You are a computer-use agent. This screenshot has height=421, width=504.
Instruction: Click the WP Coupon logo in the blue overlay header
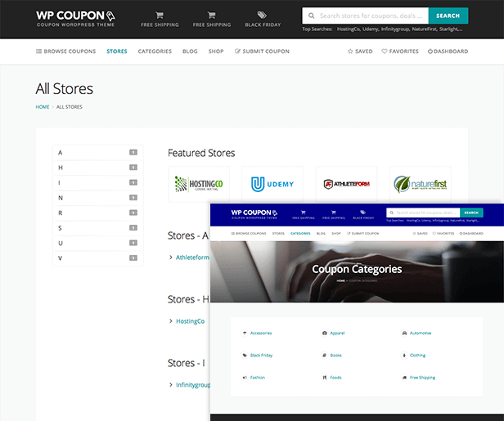254,214
